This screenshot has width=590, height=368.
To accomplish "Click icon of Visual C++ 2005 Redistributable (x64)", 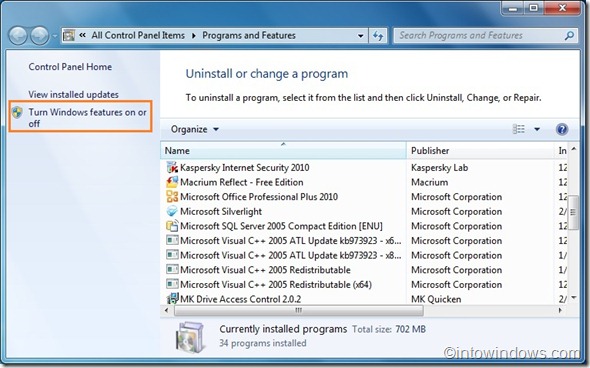I will [x=172, y=284].
